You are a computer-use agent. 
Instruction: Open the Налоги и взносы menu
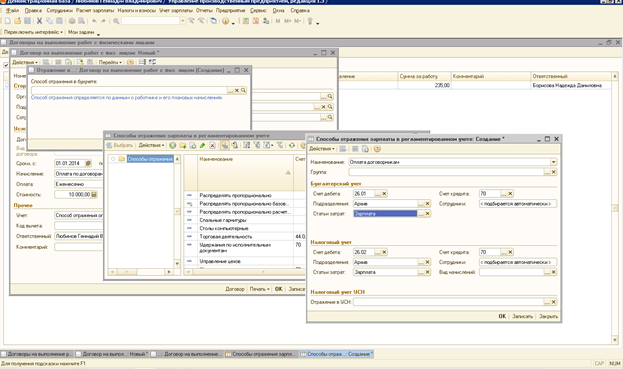137,11
